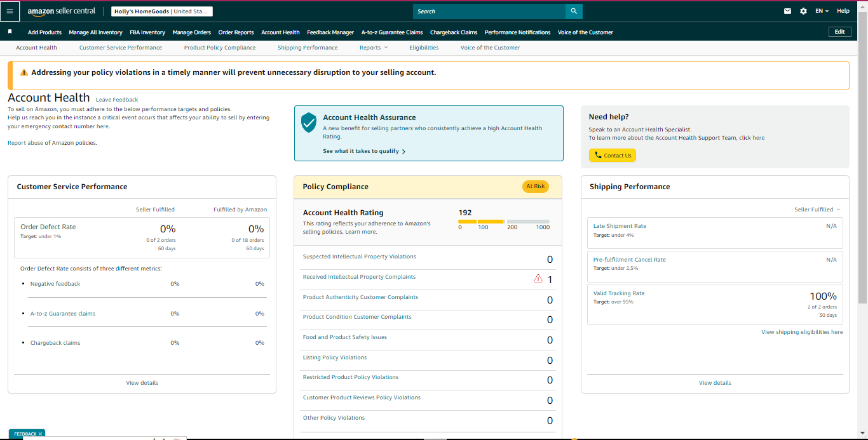Open Restricted Product Policy Violations

351,377
